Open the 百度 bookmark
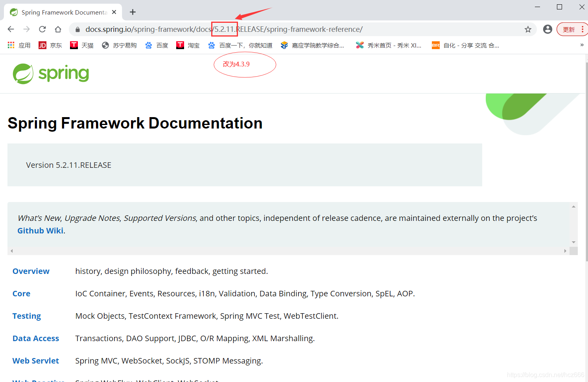 pyautogui.click(x=157, y=45)
